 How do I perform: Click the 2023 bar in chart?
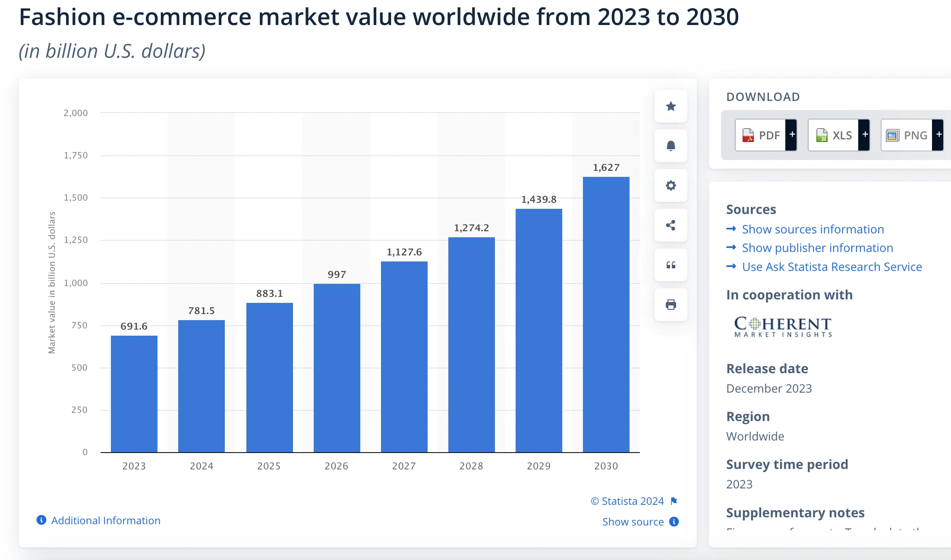pos(134,394)
